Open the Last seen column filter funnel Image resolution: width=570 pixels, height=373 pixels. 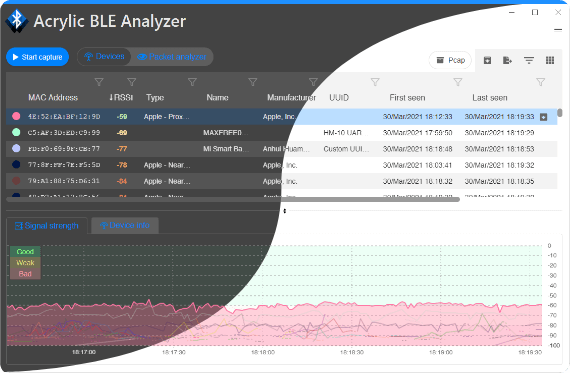click(x=541, y=82)
